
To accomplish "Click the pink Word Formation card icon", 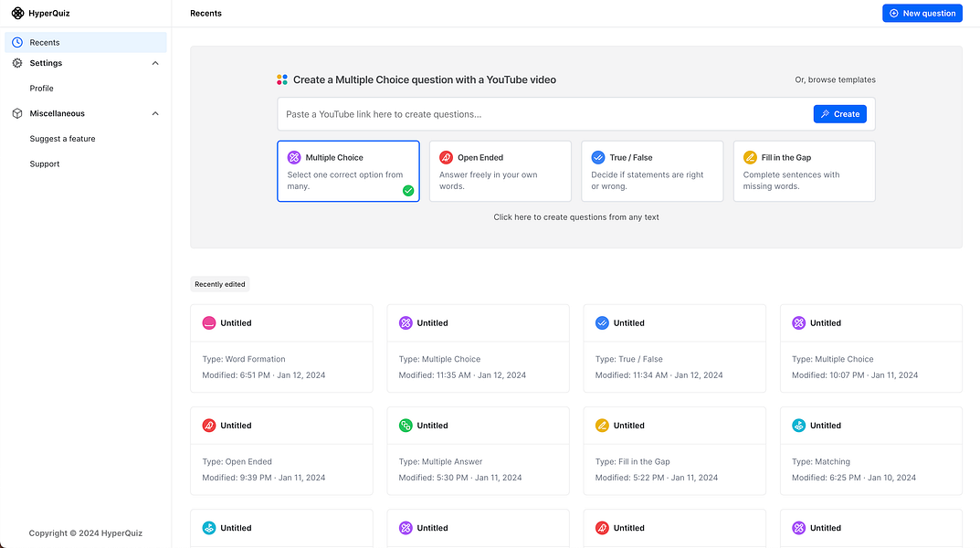I will 209,322.
